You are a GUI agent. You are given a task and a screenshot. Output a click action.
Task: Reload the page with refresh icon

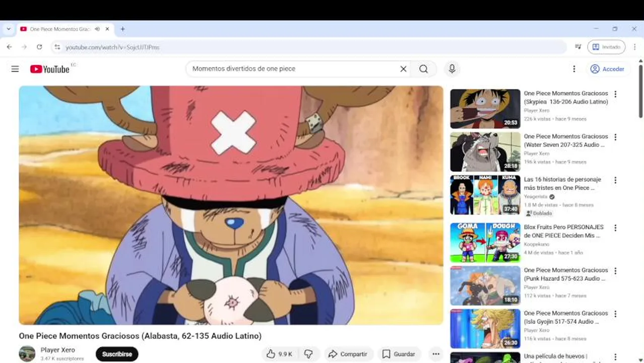click(x=39, y=47)
